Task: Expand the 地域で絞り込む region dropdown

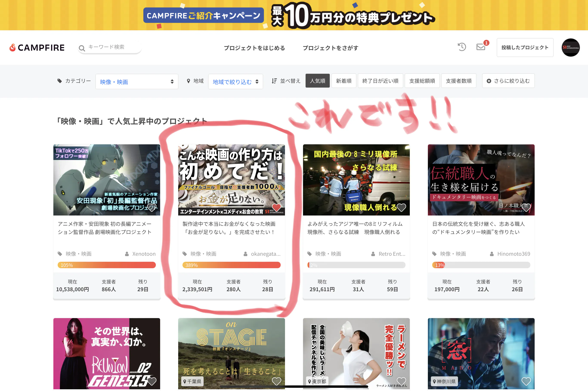Action: 235,82
